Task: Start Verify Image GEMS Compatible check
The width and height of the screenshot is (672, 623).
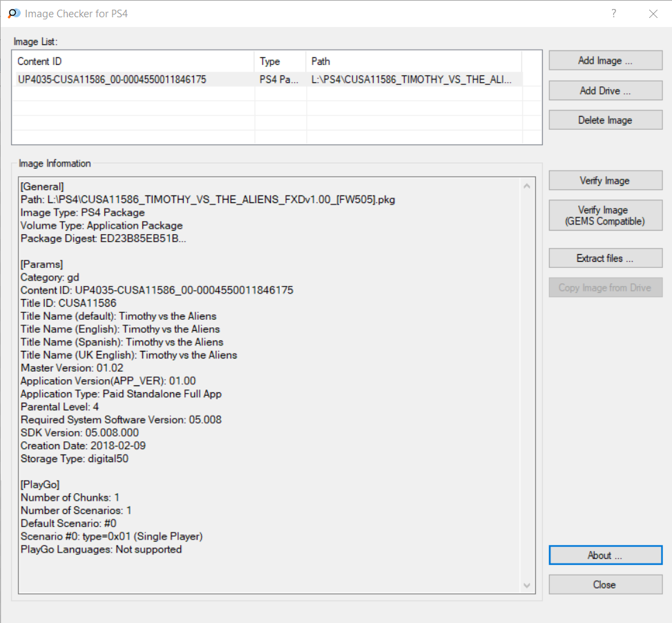Action: coord(605,215)
